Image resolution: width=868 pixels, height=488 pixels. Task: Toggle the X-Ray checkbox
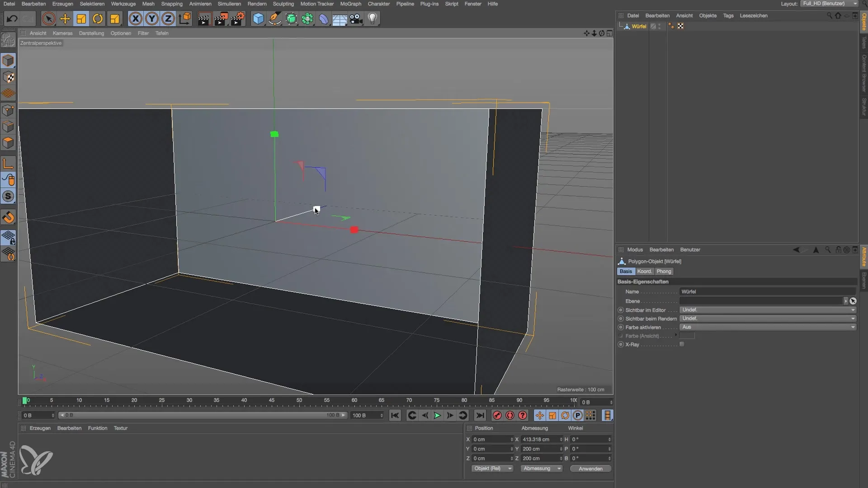(682, 344)
